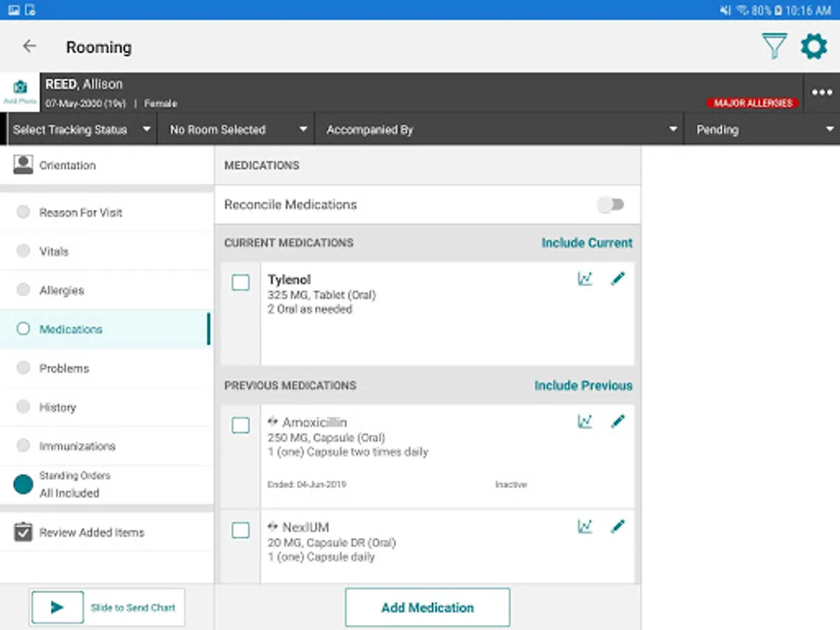The image size is (840, 630).
Task: Edit Amoxicillin using the pencil icon
Action: [617, 422]
